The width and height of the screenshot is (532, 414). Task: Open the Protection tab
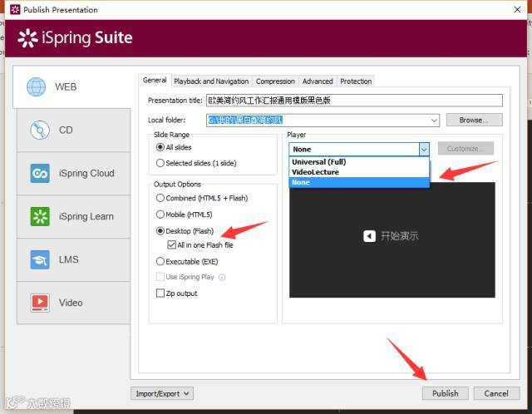pyautogui.click(x=356, y=81)
